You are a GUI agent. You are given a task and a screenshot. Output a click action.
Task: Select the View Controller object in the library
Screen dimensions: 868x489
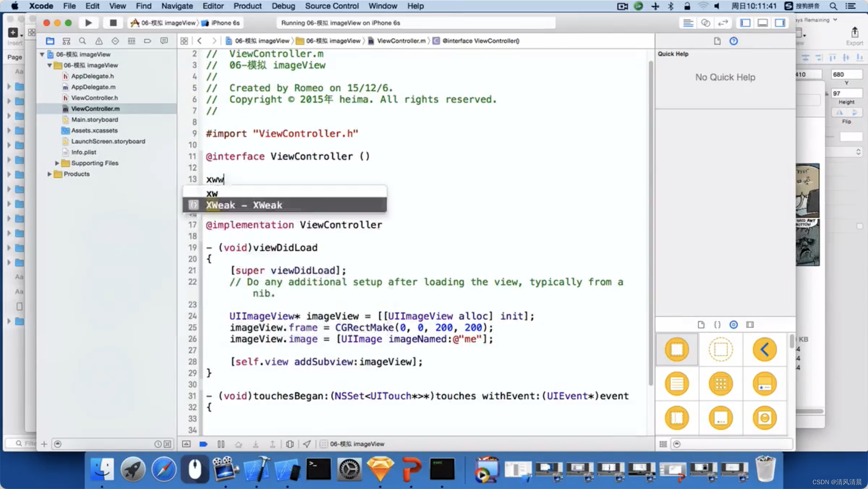677,349
